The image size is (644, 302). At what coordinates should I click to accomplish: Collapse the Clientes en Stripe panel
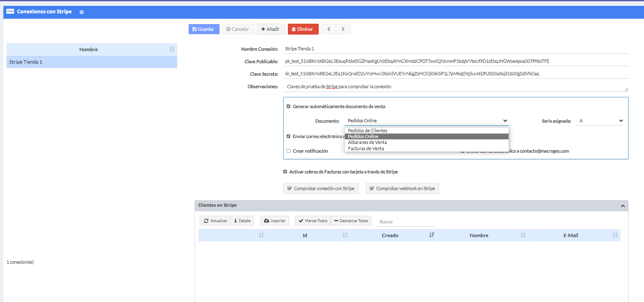623,205
